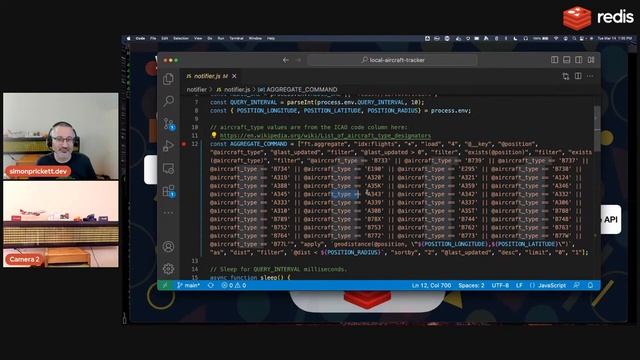
Task: Click the macOS Spotlight search icon
Action: click(574, 38)
